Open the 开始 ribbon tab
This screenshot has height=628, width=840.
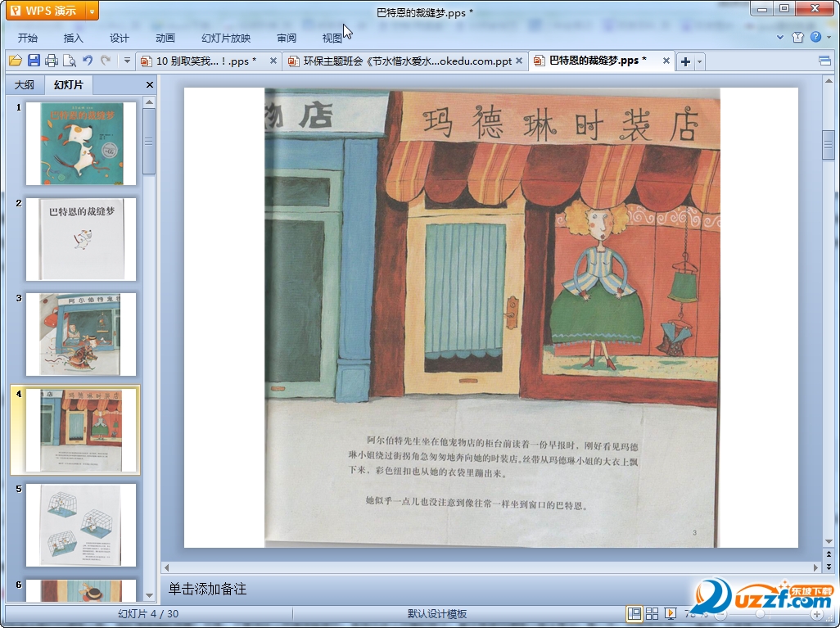pyautogui.click(x=27, y=38)
